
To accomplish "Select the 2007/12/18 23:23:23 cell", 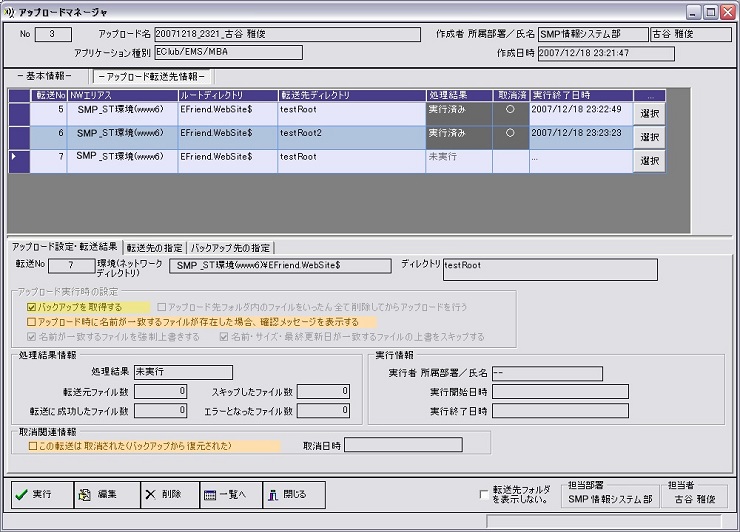I will click(581, 137).
